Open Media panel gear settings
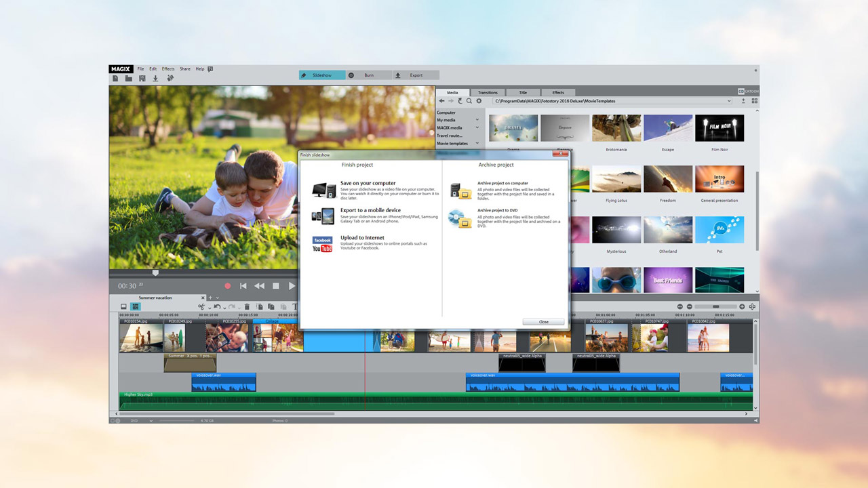Viewport: 868px width, 488px height. [x=479, y=101]
